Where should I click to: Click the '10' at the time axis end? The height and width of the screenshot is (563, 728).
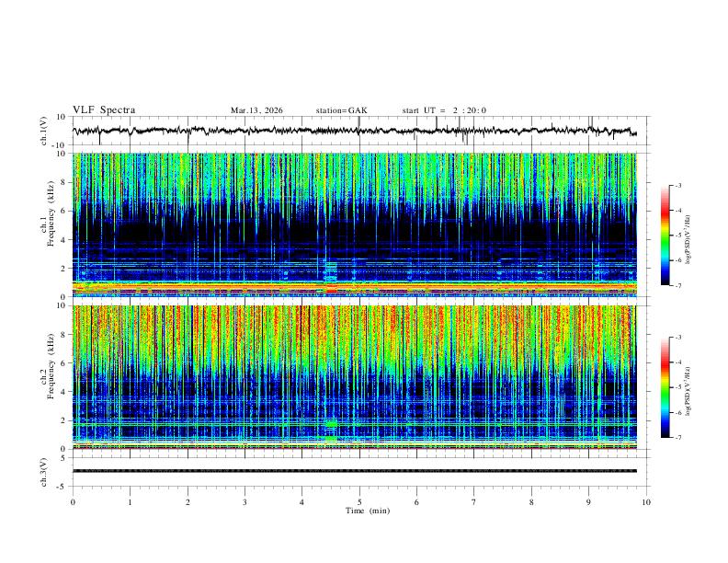[646, 502]
